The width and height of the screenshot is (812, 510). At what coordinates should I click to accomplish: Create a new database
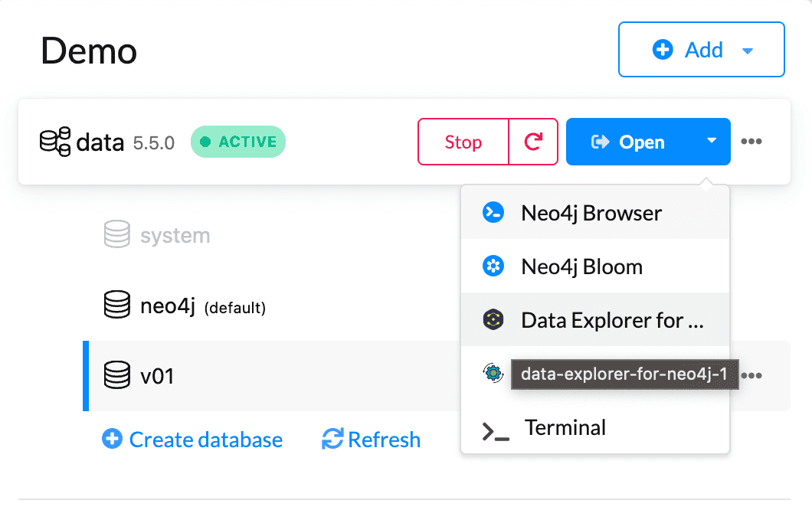pyautogui.click(x=192, y=440)
